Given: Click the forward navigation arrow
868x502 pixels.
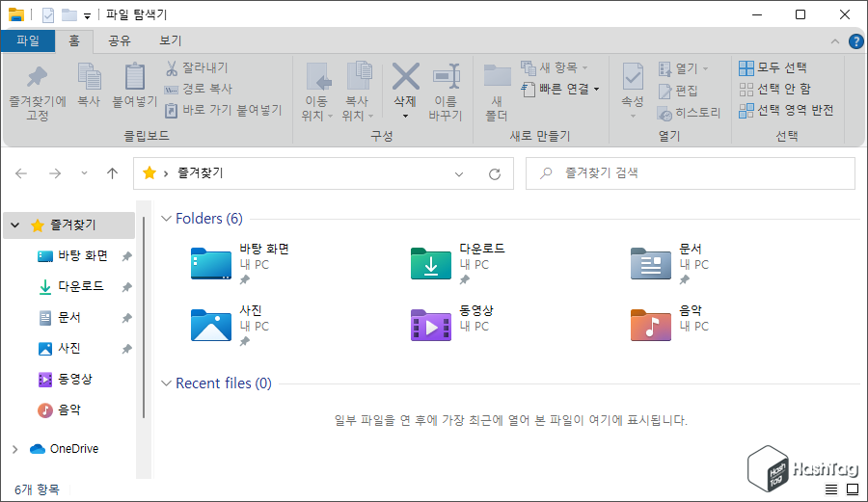Looking at the screenshot, I should coord(55,173).
